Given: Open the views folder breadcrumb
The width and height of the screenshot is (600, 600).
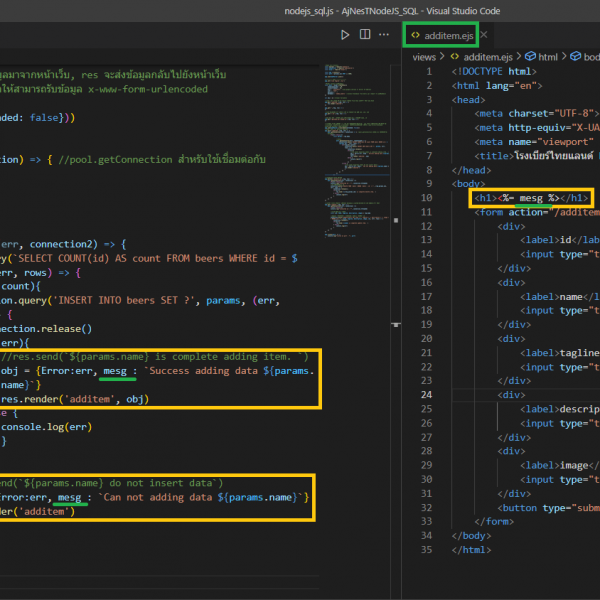Looking at the screenshot, I should pyautogui.click(x=424, y=57).
